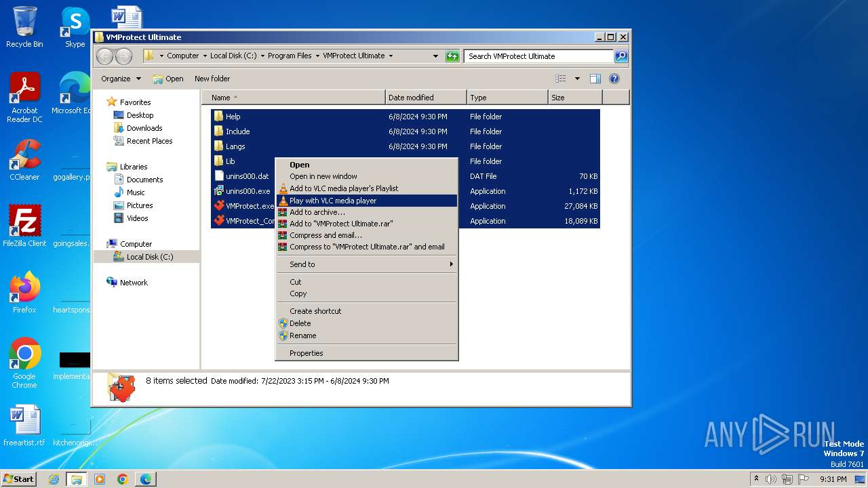Click the Explorer Forward navigation button
The image size is (868, 488).
pos(123,56)
